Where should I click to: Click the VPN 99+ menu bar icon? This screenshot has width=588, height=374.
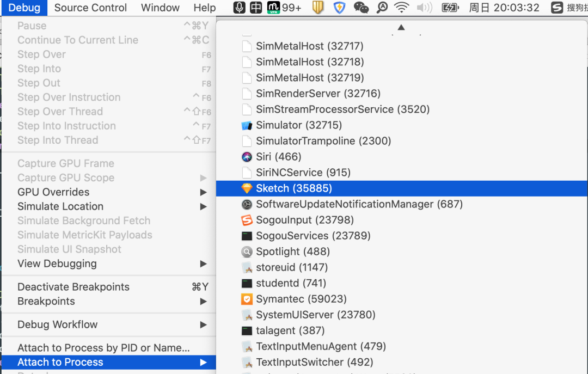(284, 8)
